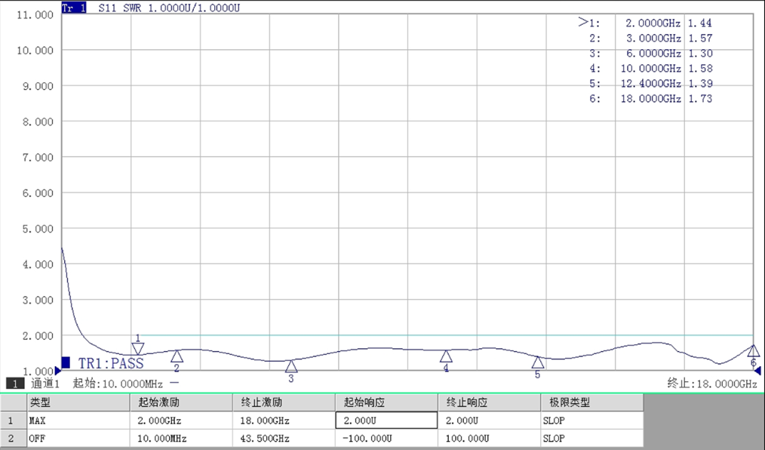
Task: Select marker 3 triangle near 6 GHz
Action: 291,366
